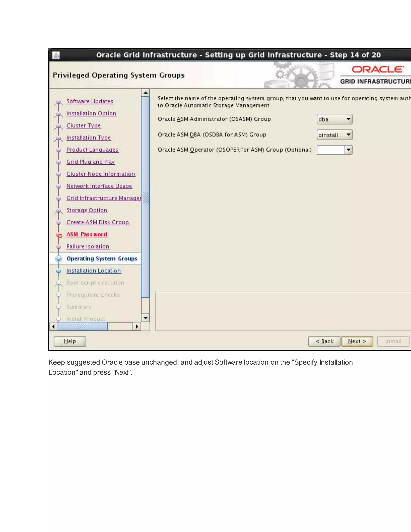Click the Oracle ASM Administrator (OSASM) Group label
Viewport: 411px width, 532px height.
tap(214, 119)
